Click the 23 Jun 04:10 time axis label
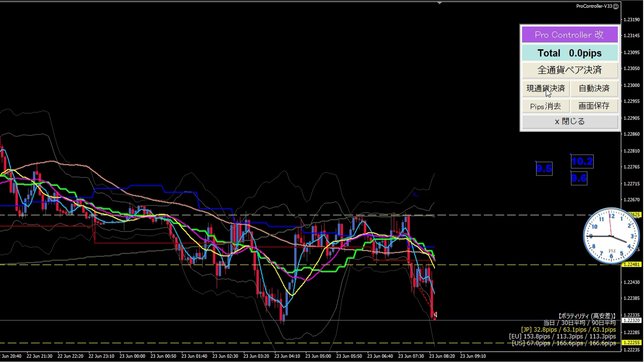 point(287,356)
